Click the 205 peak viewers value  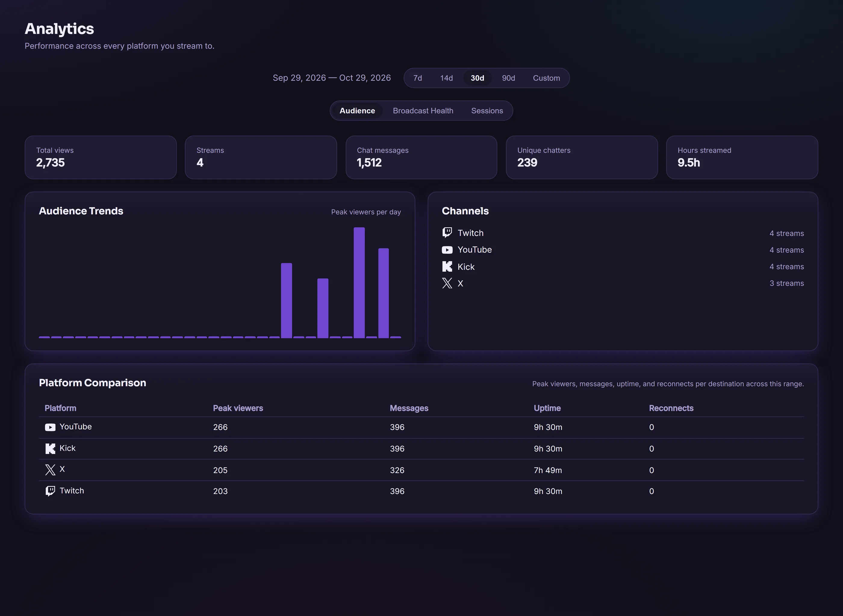[x=220, y=470]
